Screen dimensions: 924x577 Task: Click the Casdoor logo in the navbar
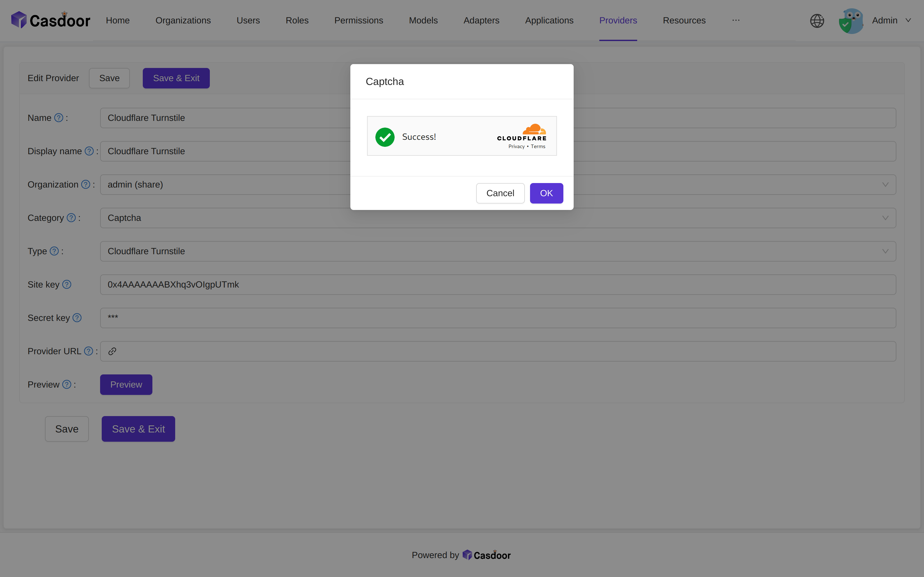(x=50, y=20)
